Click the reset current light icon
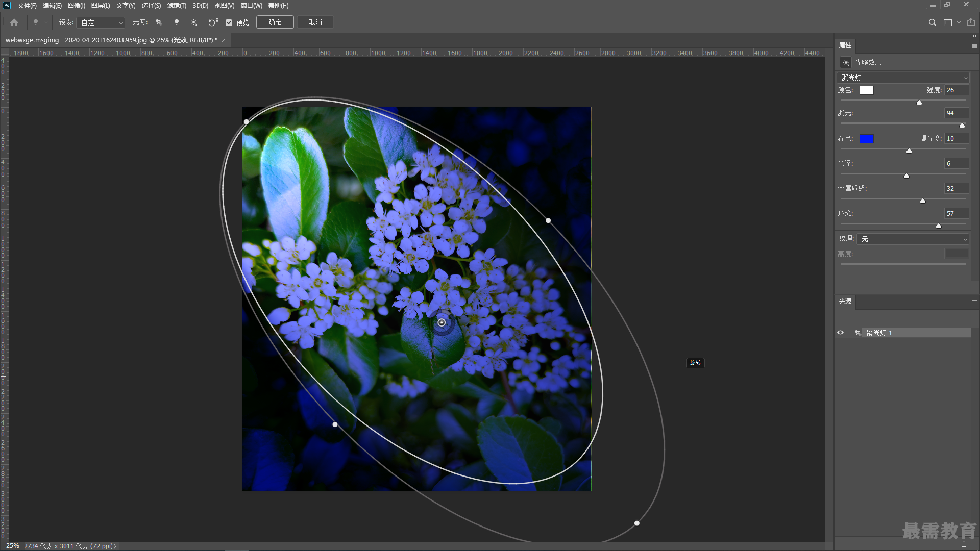Viewport: 980px width, 551px height. pyautogui.click(x=213, y=22)
